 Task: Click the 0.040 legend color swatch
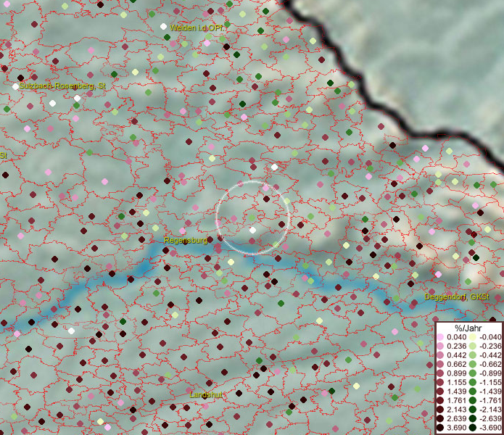coord(440,336)
